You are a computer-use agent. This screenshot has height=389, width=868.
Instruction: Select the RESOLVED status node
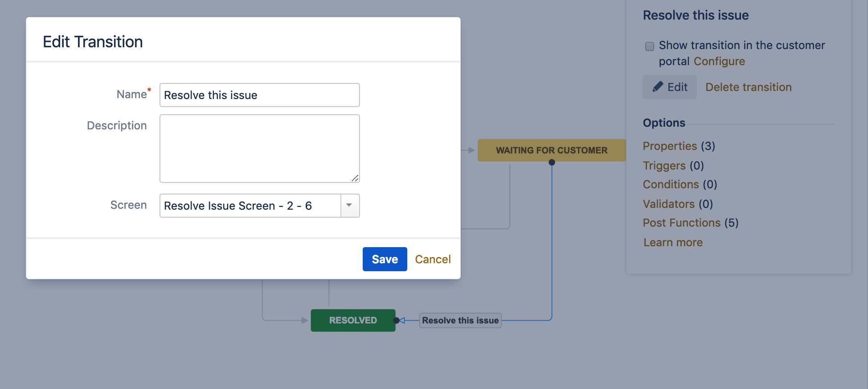pyautogui.click(x=353, y=320)
